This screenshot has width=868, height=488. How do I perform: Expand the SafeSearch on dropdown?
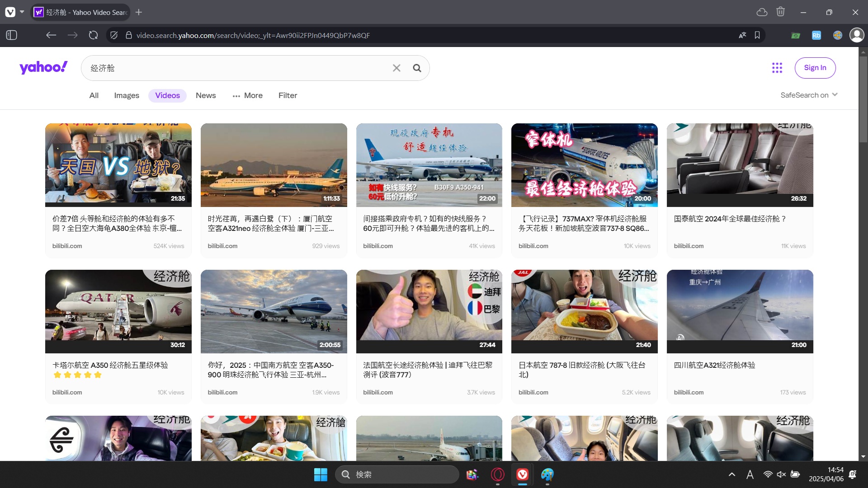coord(809,95)
